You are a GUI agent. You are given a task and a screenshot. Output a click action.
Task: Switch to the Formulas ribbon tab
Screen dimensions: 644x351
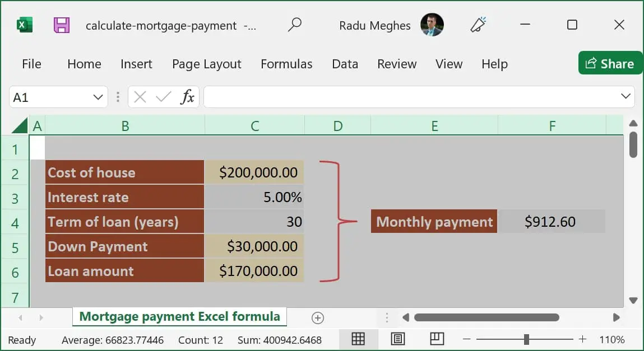click(x=286, y=64)
